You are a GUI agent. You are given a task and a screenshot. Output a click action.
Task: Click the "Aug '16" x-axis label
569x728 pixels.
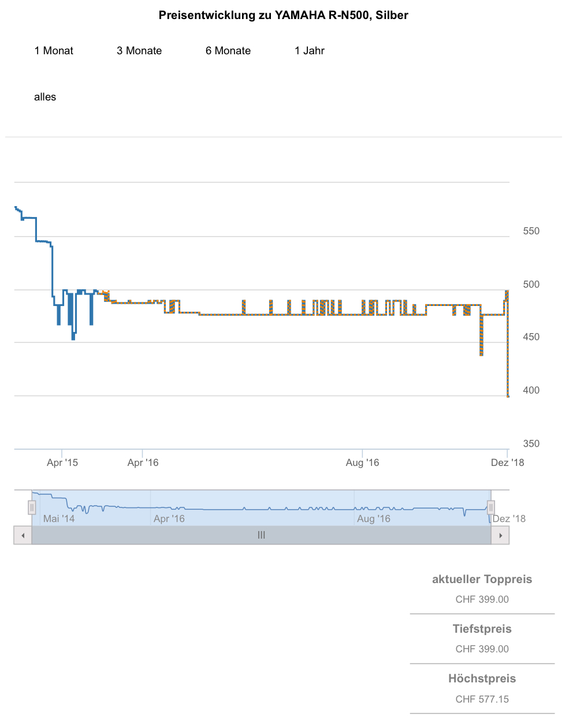tap(362, 462)
